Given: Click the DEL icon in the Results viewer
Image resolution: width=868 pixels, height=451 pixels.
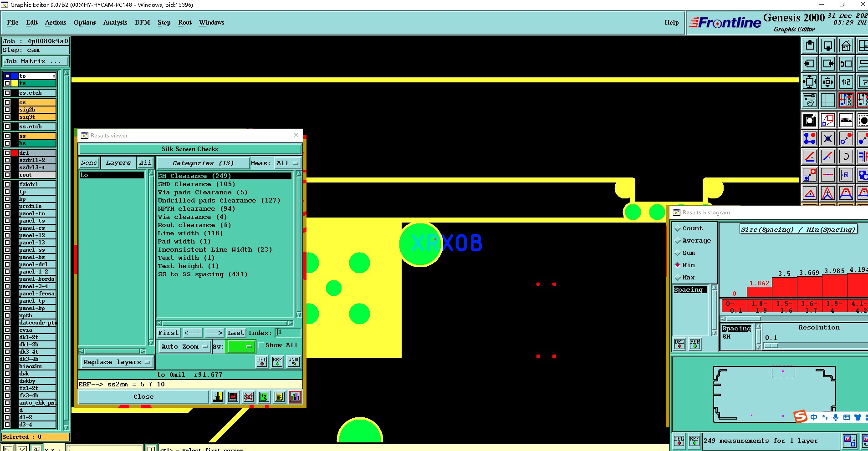Looking at the screenshot, I should [x=262, y=362].
